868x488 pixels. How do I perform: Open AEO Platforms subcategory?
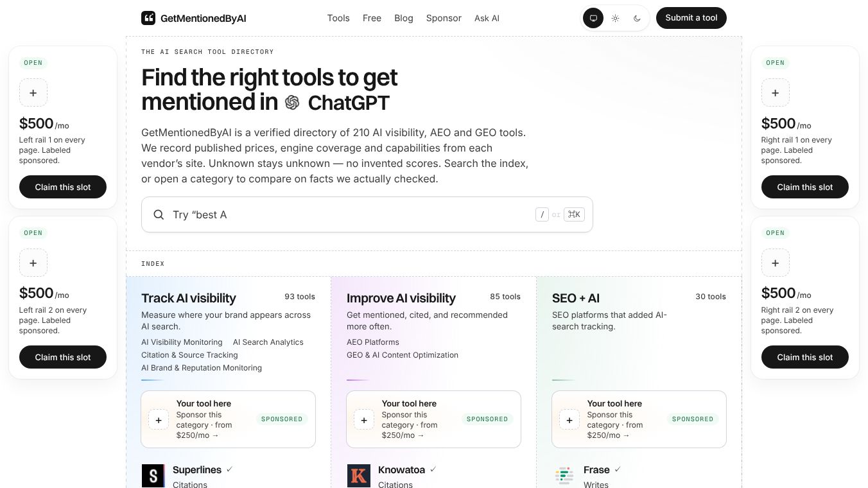coord(373,342)
